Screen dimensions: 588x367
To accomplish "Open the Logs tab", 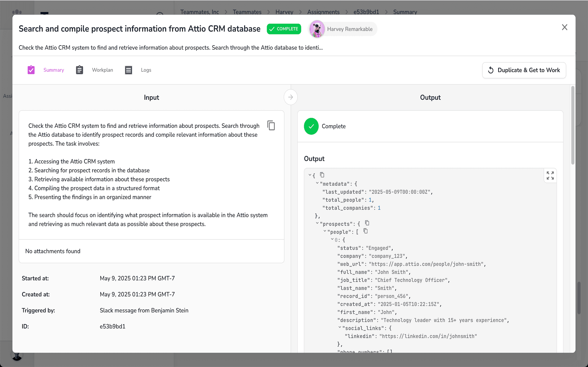I will [146, 70].
